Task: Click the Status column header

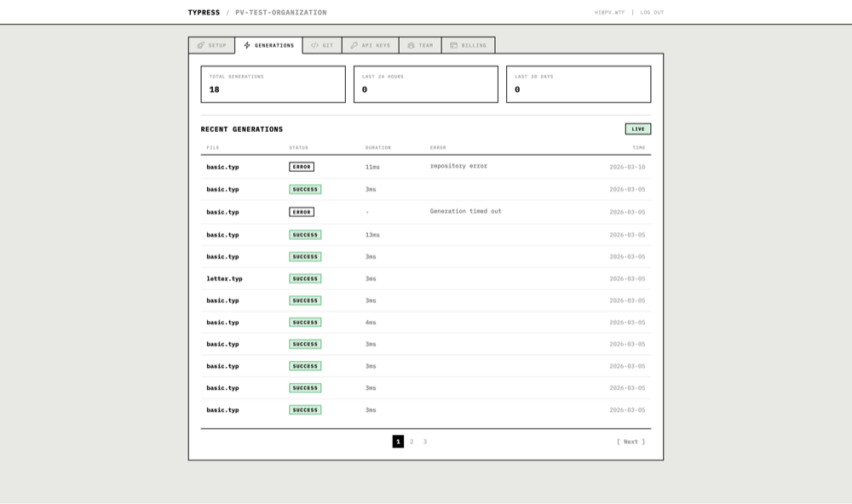Action: [299, 148]
